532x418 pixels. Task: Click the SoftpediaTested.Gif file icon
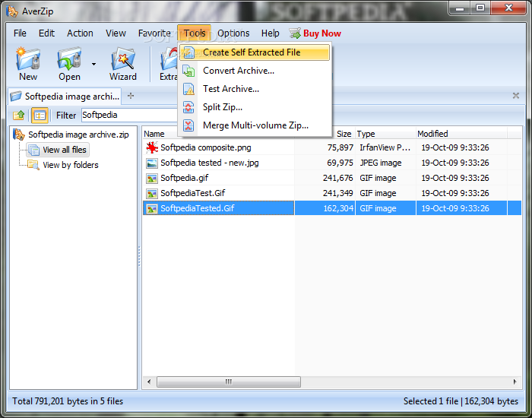(x=152, y=209)
